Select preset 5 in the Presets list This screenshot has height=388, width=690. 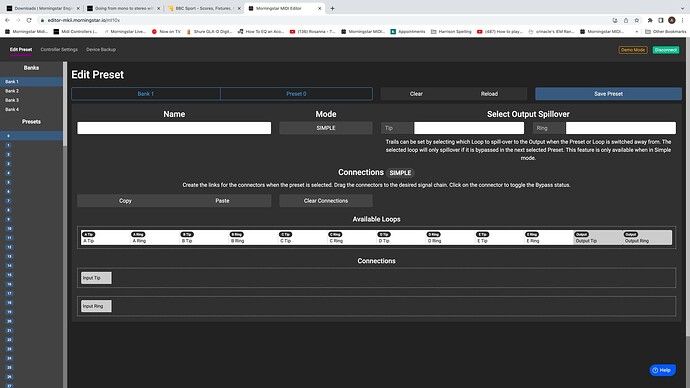[31, 182]
